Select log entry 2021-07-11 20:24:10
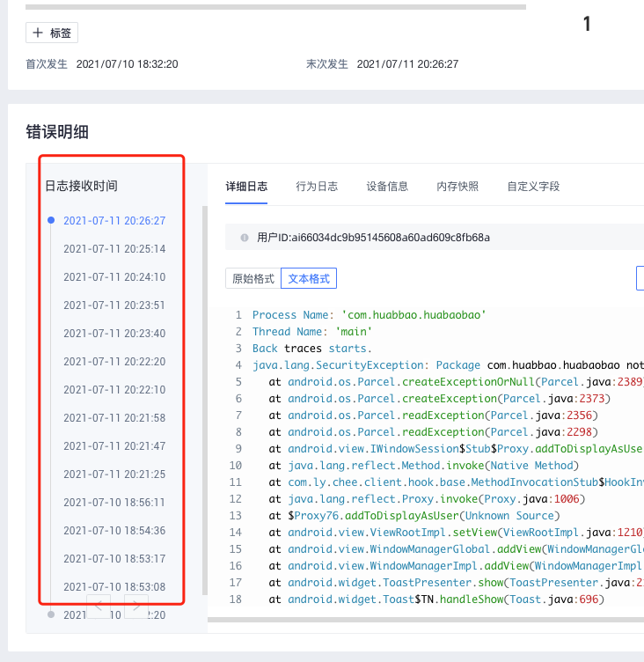The image size is (644, 662). tap(114, 277)
